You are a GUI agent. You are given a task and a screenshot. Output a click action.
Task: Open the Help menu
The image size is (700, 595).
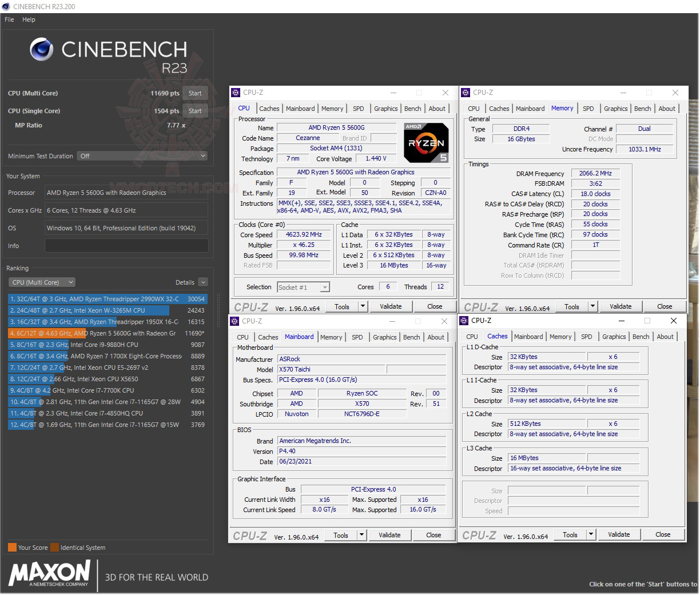coord(29,19)
